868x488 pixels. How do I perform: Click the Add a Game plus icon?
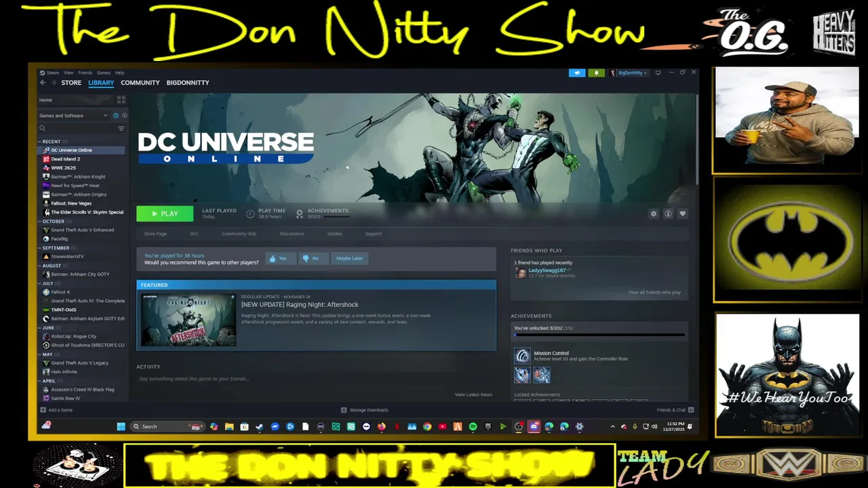(43, 409)
